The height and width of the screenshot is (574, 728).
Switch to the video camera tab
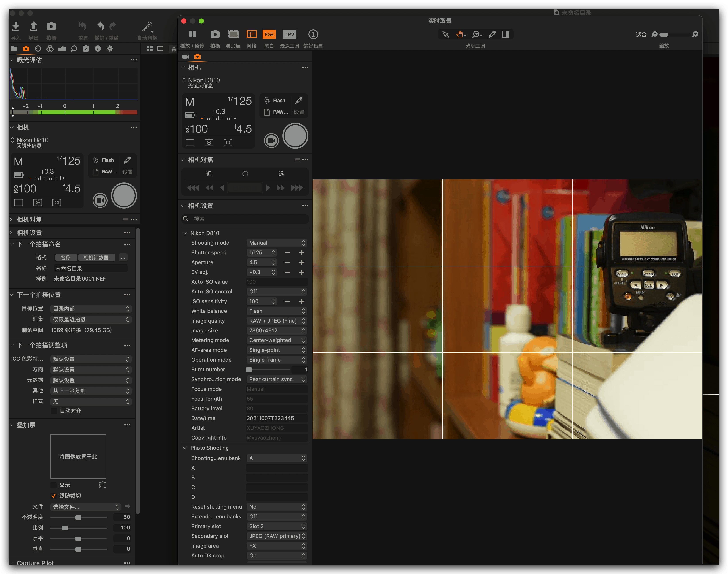click(x=186, y=56)
